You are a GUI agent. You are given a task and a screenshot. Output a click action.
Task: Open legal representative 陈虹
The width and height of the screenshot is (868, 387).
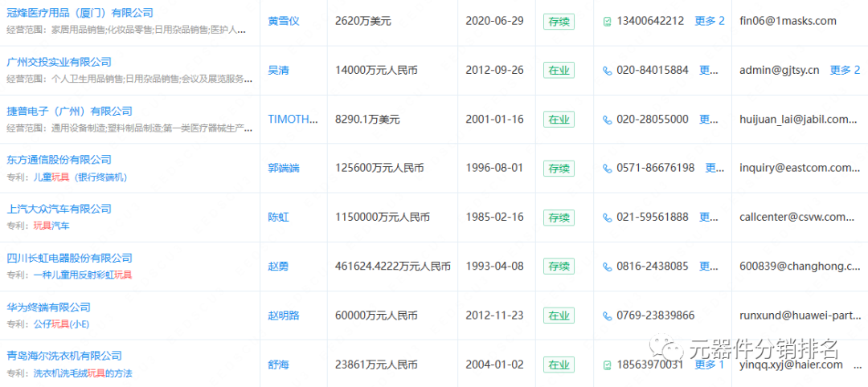click(278, 218)
